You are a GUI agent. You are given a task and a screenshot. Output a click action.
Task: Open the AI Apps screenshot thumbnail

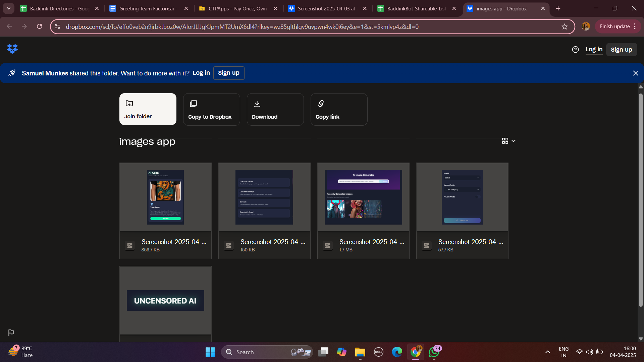click(165, 197)
